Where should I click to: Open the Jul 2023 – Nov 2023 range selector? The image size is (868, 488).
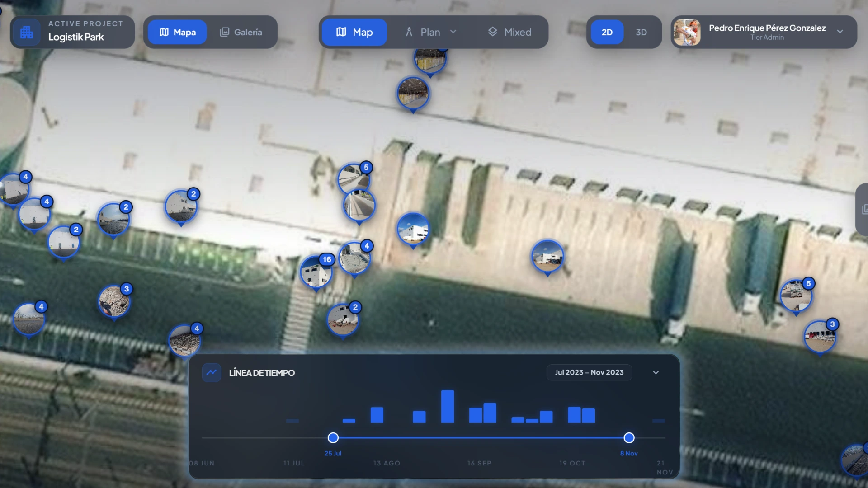point(589,372)
